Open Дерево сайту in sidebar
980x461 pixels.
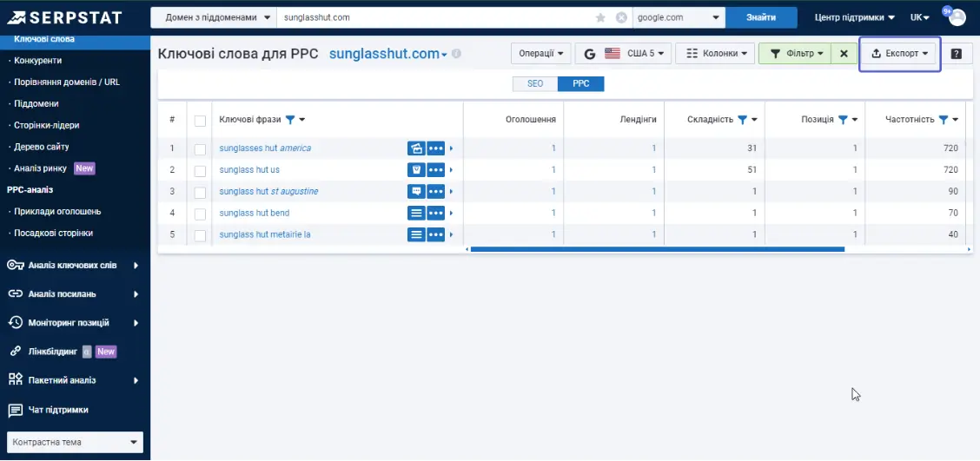point(39,147)
